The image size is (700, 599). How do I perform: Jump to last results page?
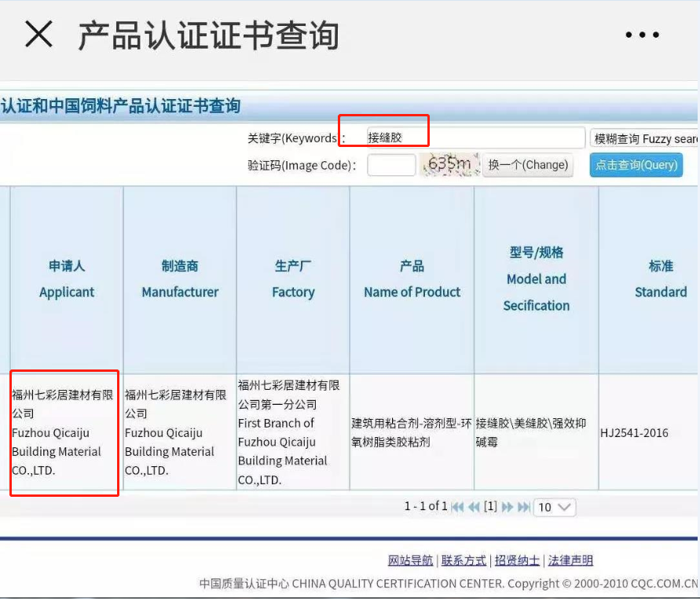click(524, 507)
